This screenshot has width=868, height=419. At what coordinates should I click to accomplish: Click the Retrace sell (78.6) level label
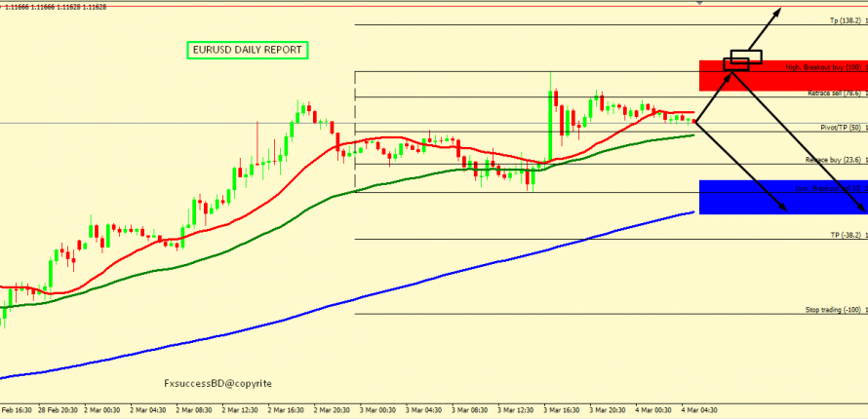[834, 94]
